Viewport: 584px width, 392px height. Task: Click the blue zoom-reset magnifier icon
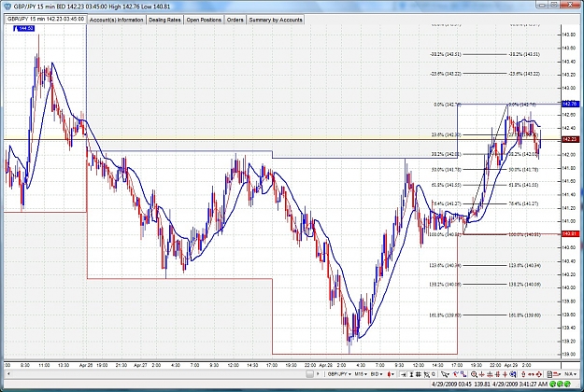tap(513, 374)
